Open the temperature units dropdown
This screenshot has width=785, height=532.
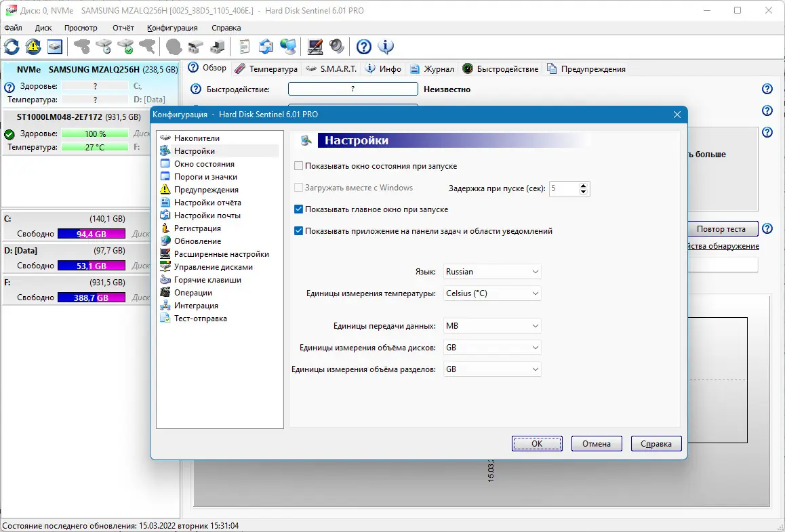tap(491, 293)
